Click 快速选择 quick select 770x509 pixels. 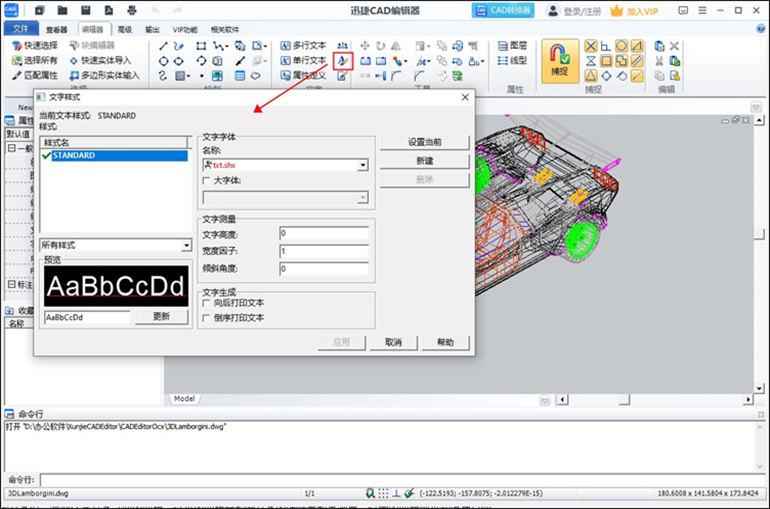(x=35, y=46)
